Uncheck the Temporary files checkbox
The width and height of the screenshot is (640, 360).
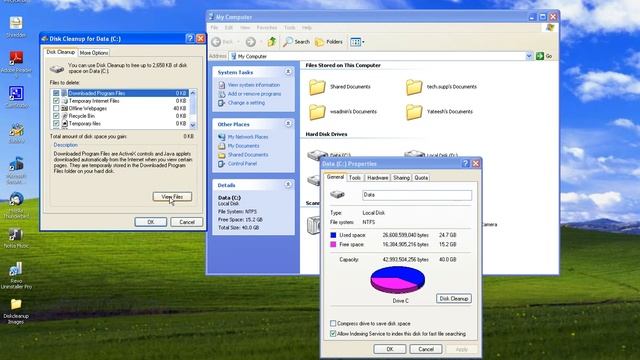coord(56,123)
